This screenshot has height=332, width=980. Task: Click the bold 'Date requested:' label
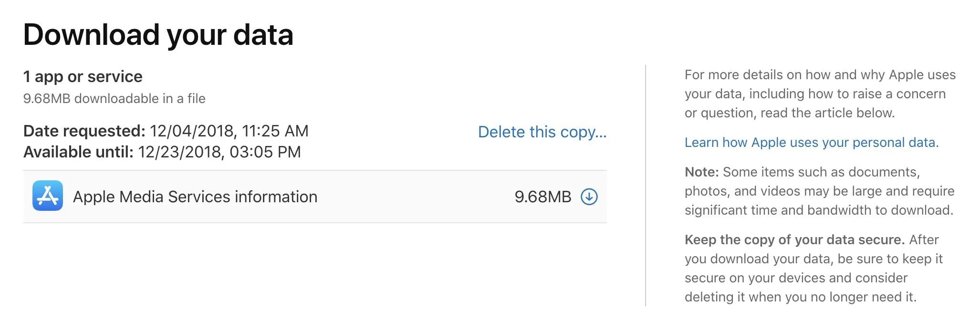pos(84,131)
